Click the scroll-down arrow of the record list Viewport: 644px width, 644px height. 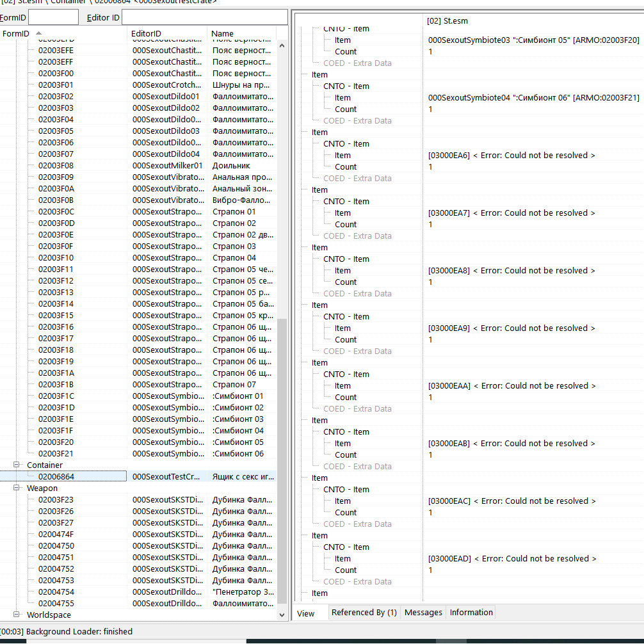pyautogui.click(x=282, y=614)
